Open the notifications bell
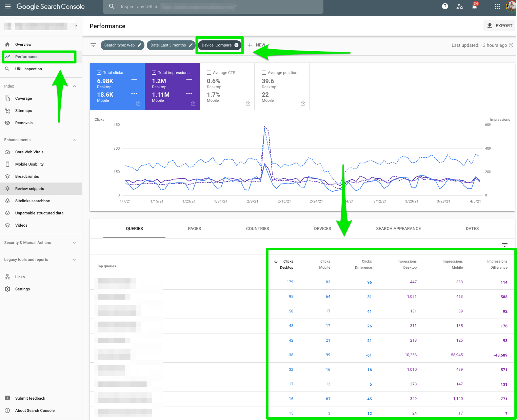 tap(475, 6)
